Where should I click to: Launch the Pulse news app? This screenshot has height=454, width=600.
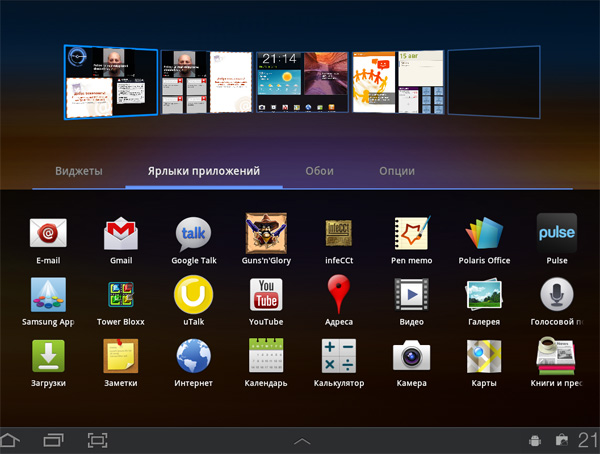(x=557, y=235)
